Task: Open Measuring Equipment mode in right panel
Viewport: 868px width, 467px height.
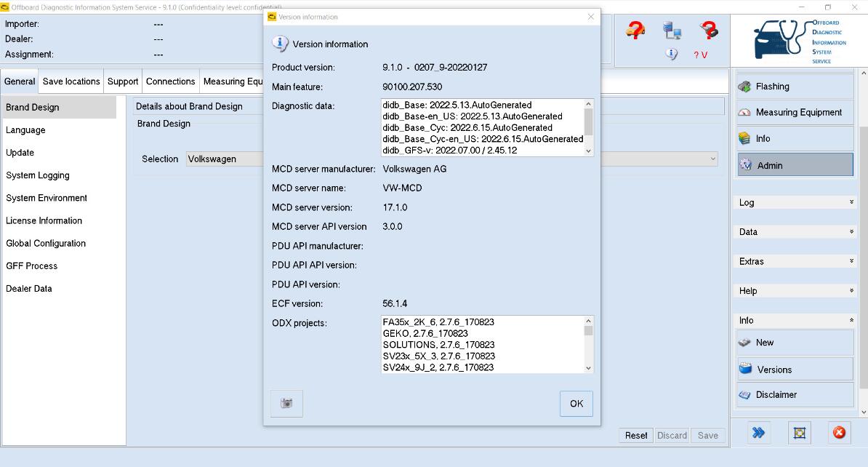Action: (795, 113)
